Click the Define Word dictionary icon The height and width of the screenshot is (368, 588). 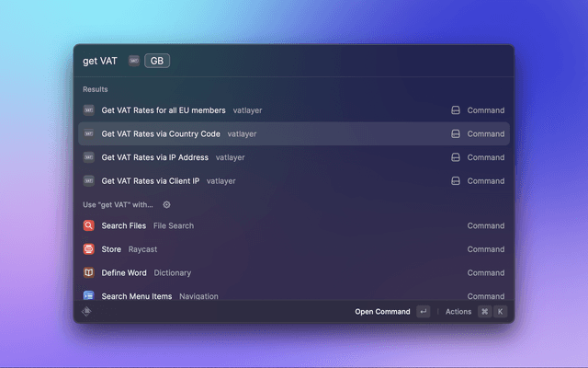tap(89, 273)
